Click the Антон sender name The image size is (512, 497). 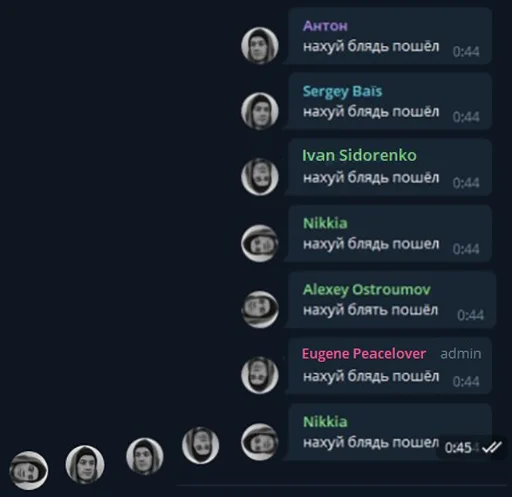[x=325, y=26]
